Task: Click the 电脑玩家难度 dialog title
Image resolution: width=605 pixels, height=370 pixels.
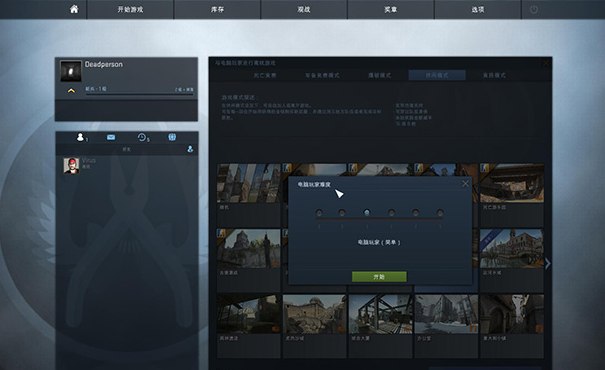Action: 314,184
